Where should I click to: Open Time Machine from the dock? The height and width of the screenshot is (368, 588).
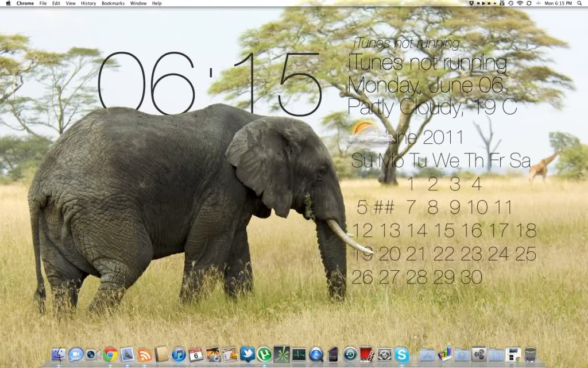pos(350,354)
